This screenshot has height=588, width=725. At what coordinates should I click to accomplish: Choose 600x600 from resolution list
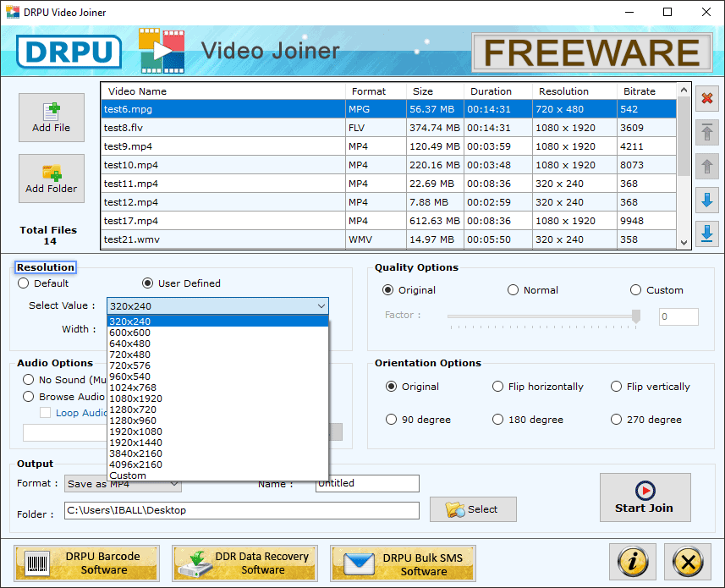click(217, 332)
